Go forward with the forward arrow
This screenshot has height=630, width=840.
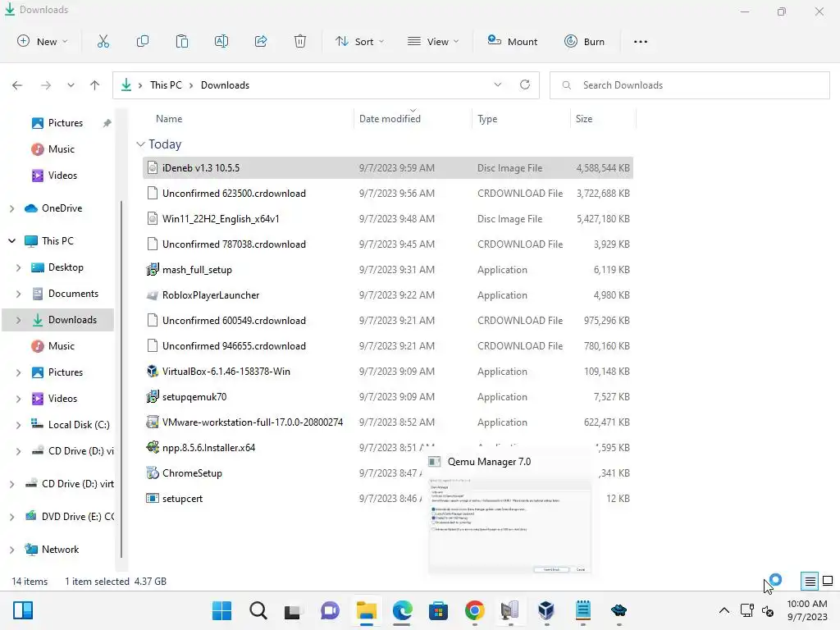46,85
